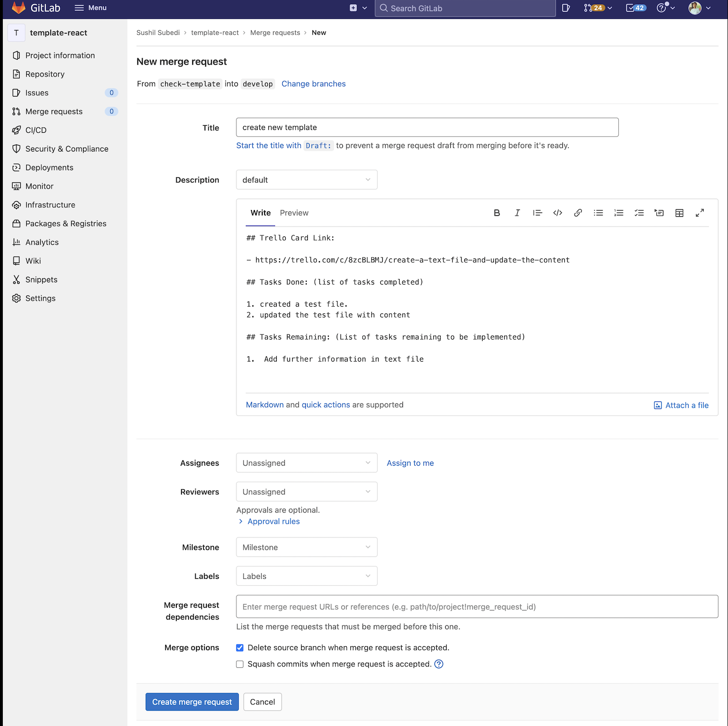Open the Reviewers dropdown
The image size is (728, 726).
(x=307, y=492)
